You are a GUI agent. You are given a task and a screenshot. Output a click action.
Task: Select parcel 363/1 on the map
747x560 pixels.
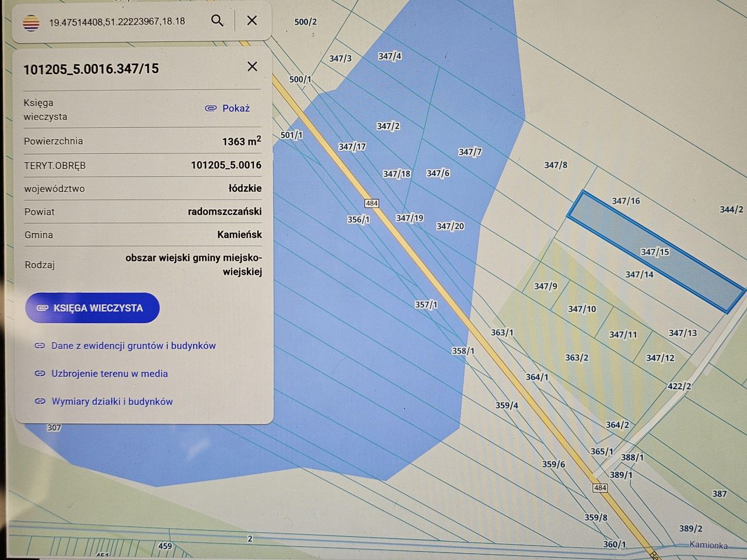tap(502, 332)
